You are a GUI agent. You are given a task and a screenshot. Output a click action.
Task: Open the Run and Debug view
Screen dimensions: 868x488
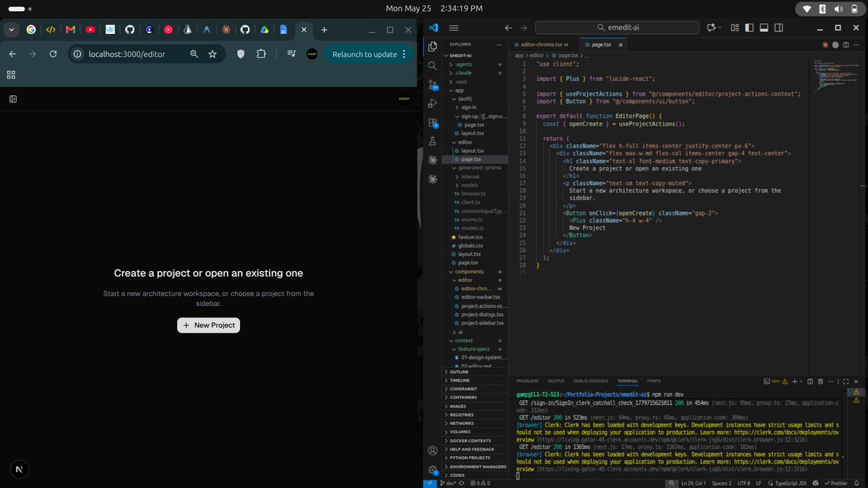[433, 103]
